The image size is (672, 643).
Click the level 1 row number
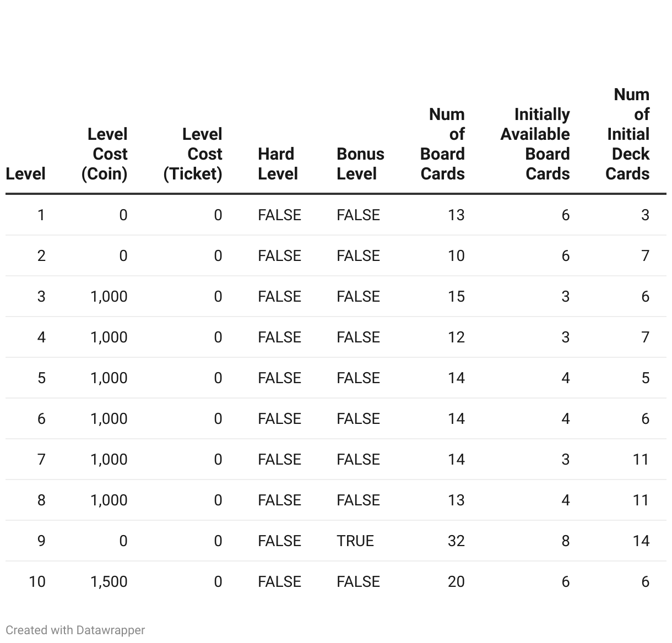point(41,215)
